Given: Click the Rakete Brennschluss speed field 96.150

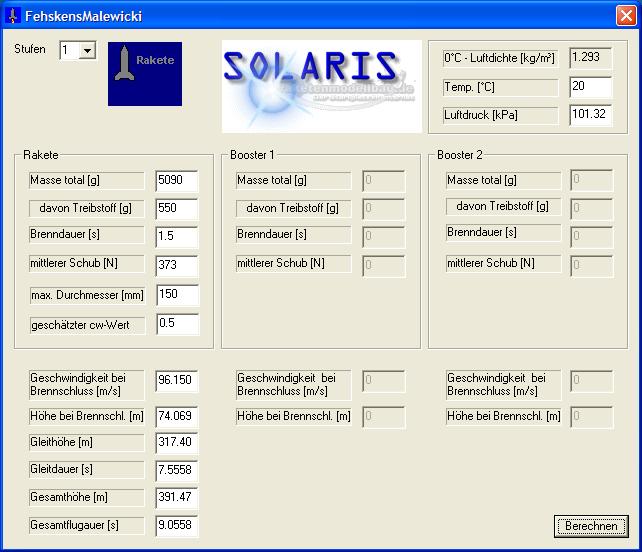Looking at the screenshot, I should pos(177,381).
